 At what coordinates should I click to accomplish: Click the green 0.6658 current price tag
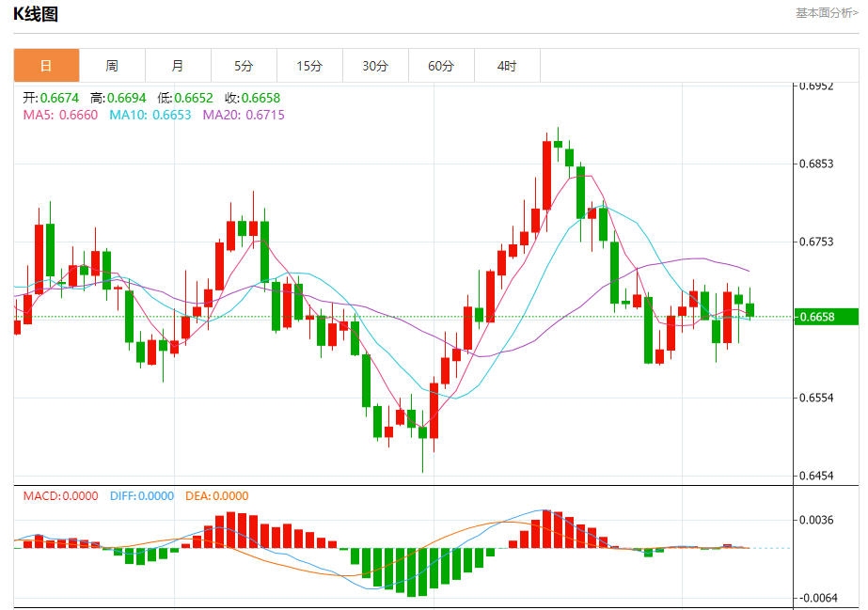827,317
